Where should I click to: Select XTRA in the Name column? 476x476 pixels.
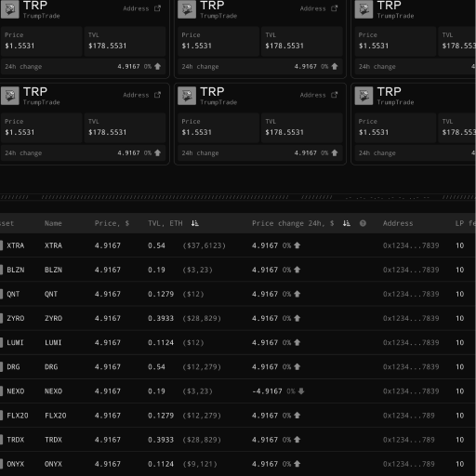53,245
